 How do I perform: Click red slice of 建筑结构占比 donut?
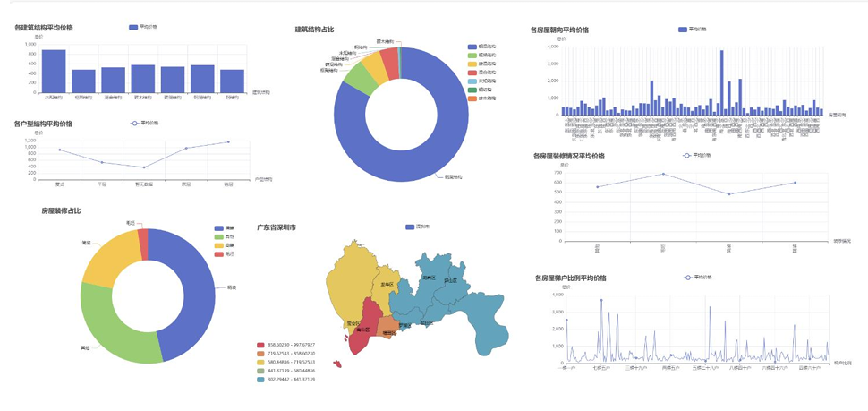click(x=390, y=63)
